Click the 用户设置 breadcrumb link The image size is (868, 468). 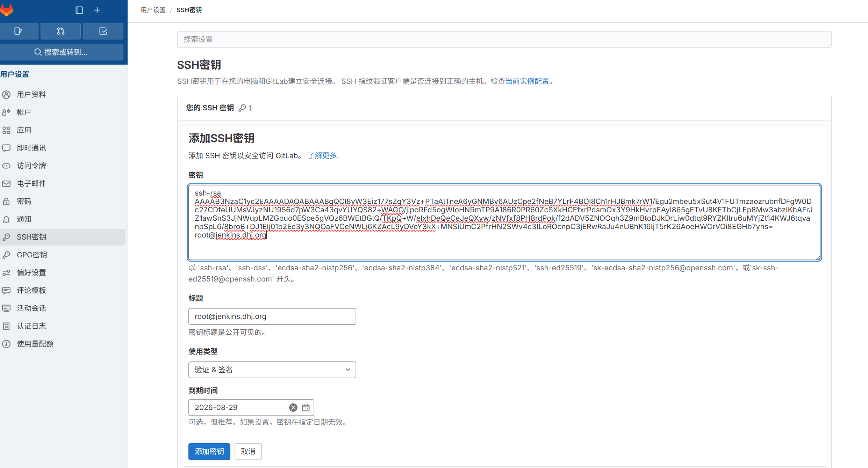153,10
